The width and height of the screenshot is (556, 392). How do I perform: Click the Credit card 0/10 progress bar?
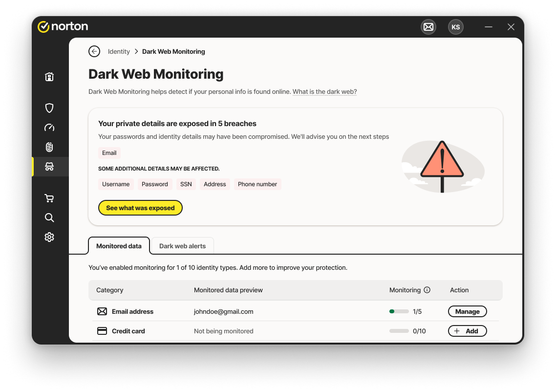(x=399, y=331)
